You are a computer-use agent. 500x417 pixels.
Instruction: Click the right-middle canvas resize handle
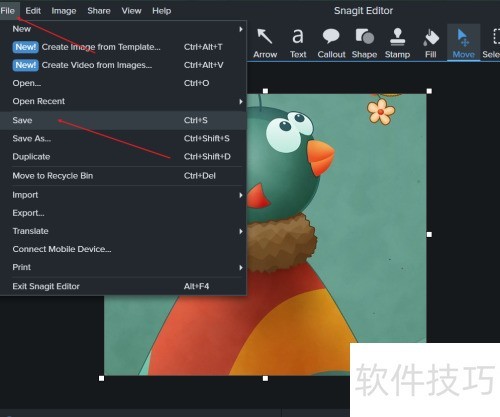click(429, 235)
